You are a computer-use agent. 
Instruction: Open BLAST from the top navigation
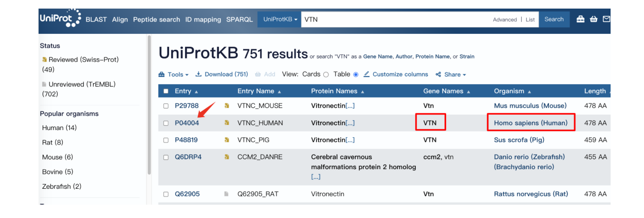click(96, 19)
